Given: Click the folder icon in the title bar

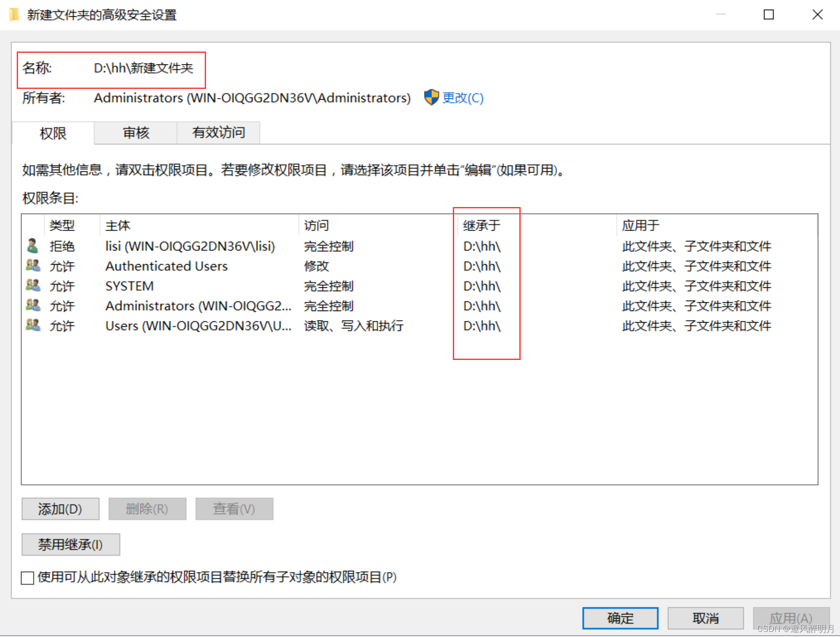Looking at the screenshot, I should point(14,15).
